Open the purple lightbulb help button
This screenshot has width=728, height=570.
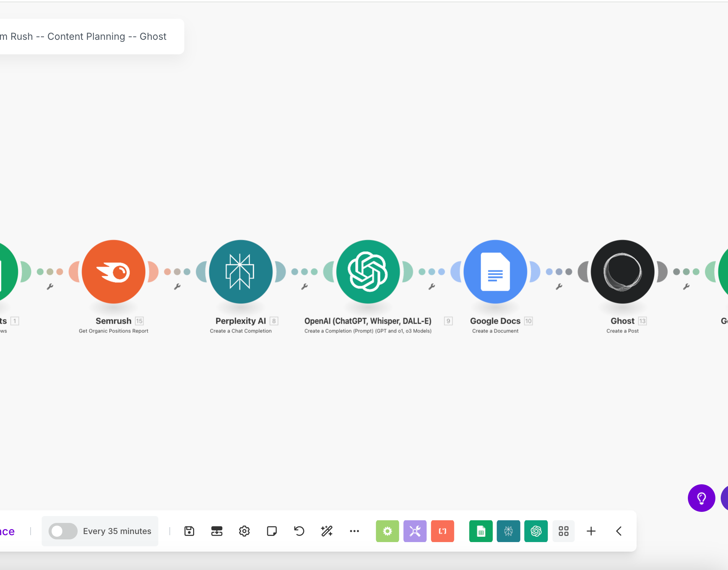point(702,498)
